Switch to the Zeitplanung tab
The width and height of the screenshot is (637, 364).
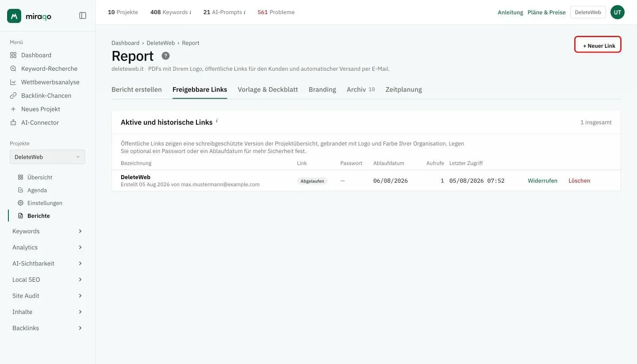point(404,89)
